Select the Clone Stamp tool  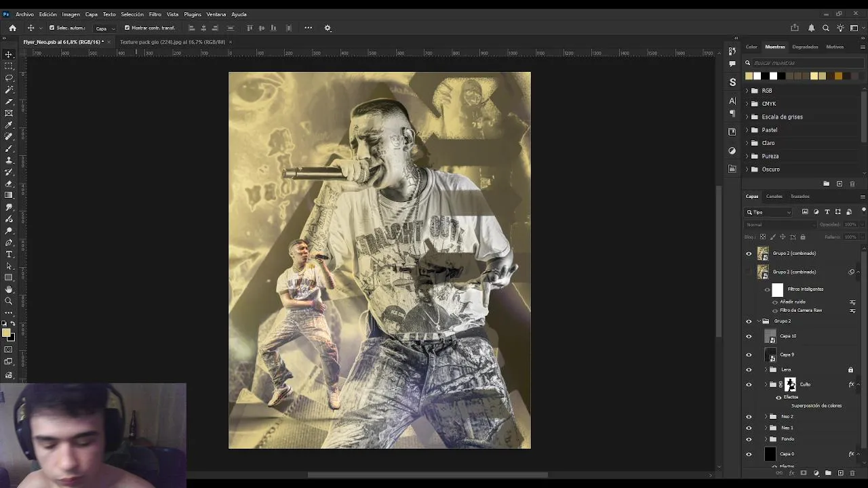[9, 160]
